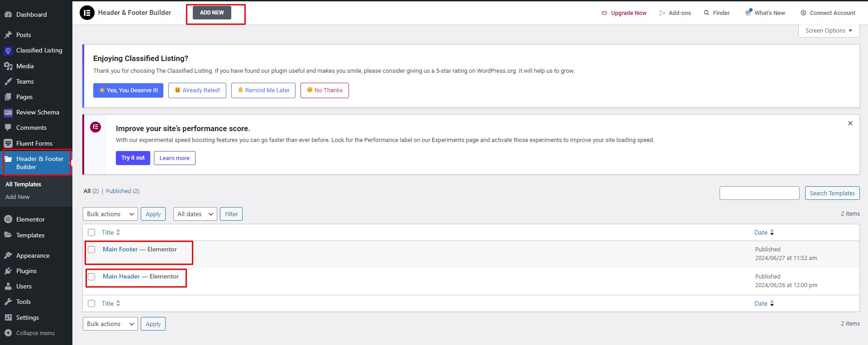Screen dimensions: 868x345
Task: Show the All (2) templates filter
Action: tap(91, 191)
